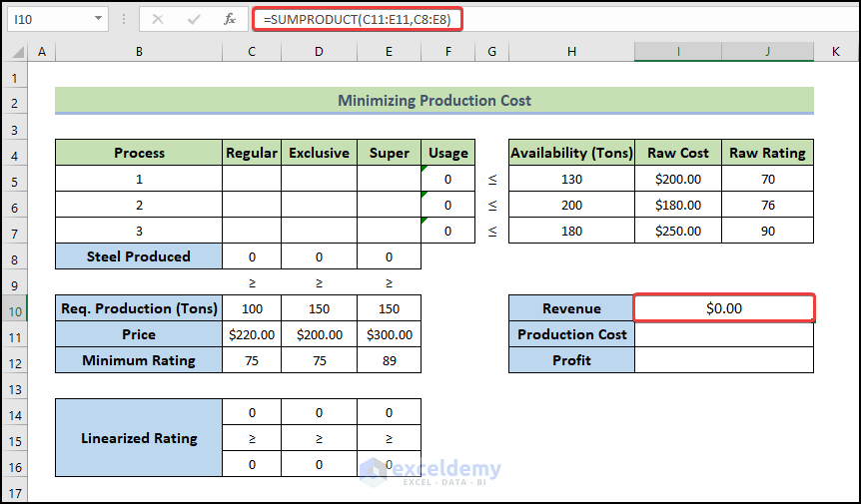The width and height of the screenshot is (861, 504).
Task: Select the Usage cell for Process 2
Action: tap(448, 206)
